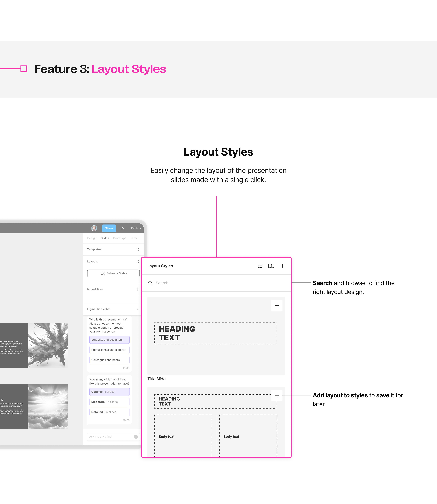Click the list view icon in Layout Styles

(260, 266)
